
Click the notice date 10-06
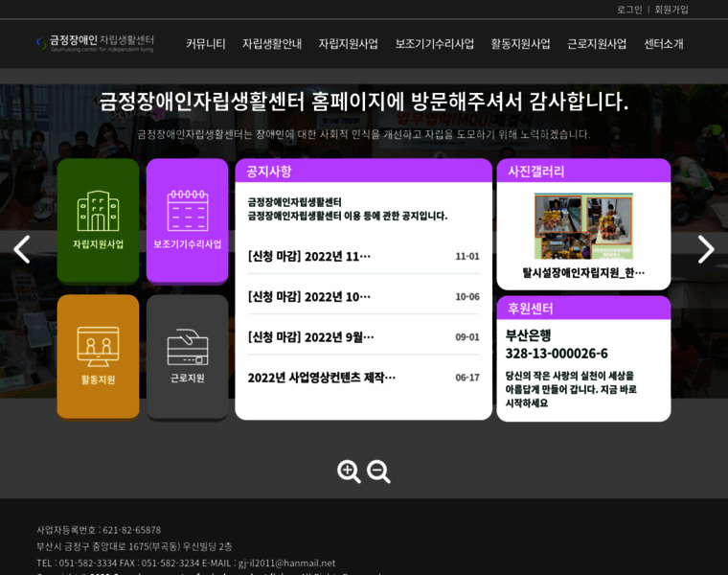[x=467, y=297]
